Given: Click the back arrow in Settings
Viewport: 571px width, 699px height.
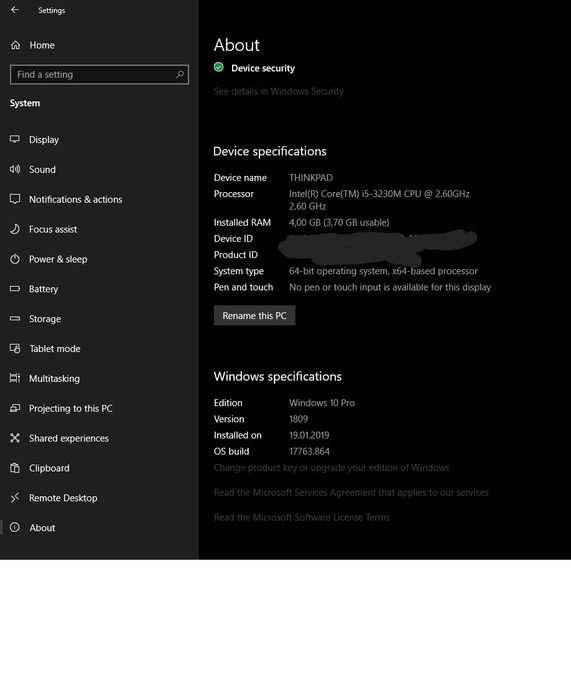Looking at the screenshot, I should click(15, 10).
